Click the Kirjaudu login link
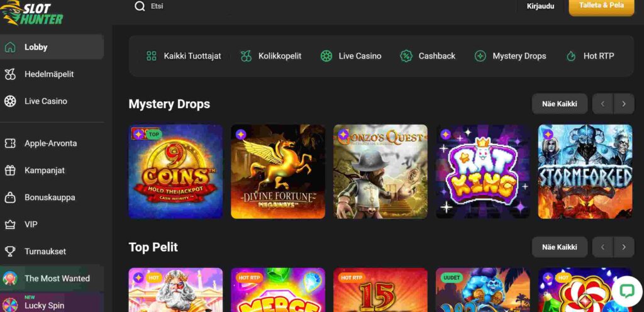The width and height of the screenshot is (644, 312). click(x=540, y=6)
